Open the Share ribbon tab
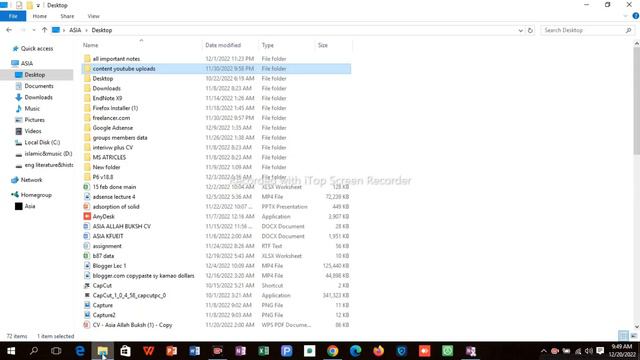The width and height of the screenshot is (640, 360). click(67, 16)
